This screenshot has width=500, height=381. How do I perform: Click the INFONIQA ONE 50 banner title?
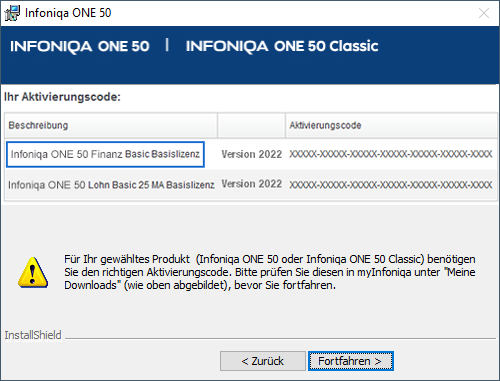[x=80, y=46]
